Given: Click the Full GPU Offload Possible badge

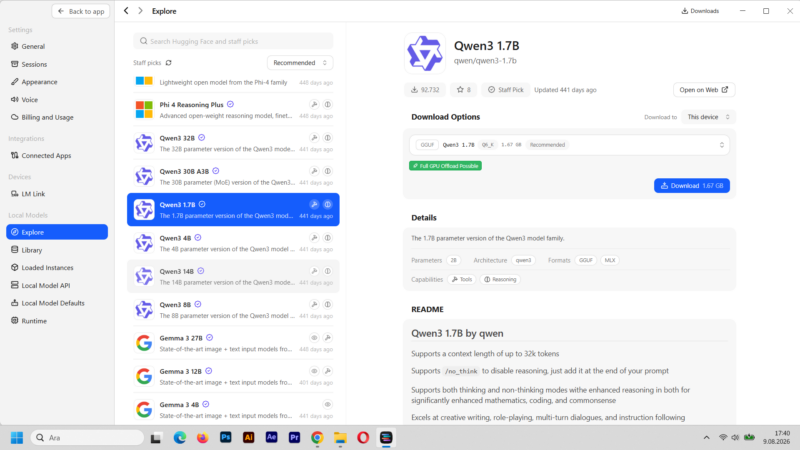Looking at the screenshot, I should pos(445,166).
